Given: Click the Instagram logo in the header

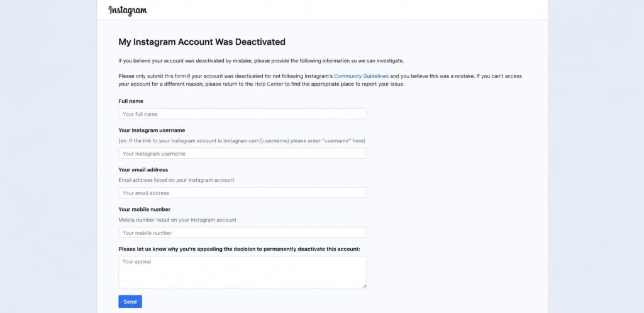Looking at the screenshot, I should point(127,11).
